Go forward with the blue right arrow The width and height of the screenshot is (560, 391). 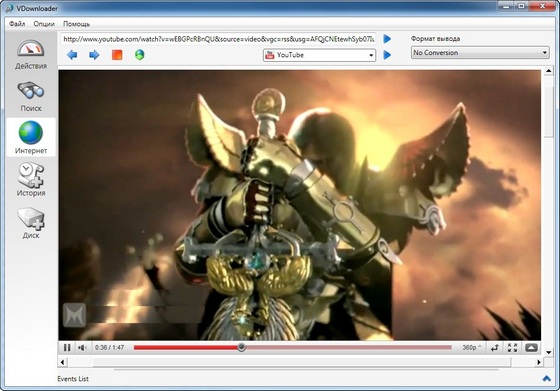click(x=94, y=55)
